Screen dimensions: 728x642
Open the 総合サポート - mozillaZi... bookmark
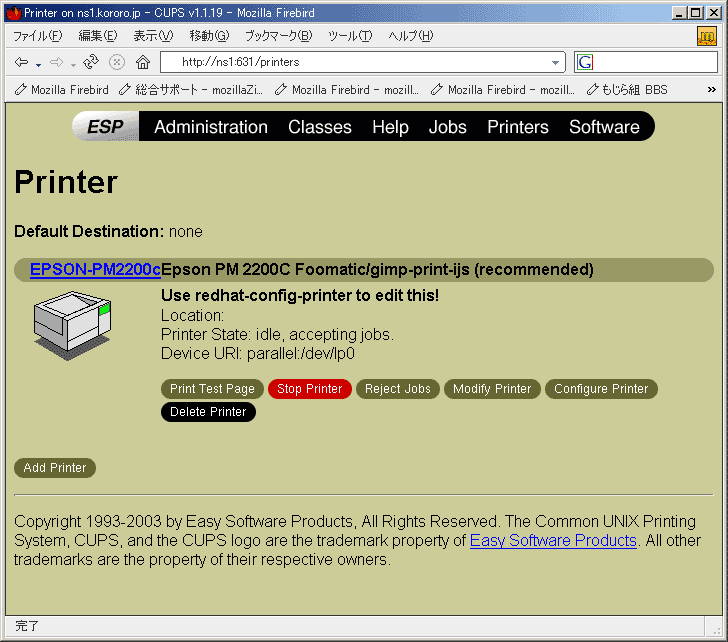191,90
